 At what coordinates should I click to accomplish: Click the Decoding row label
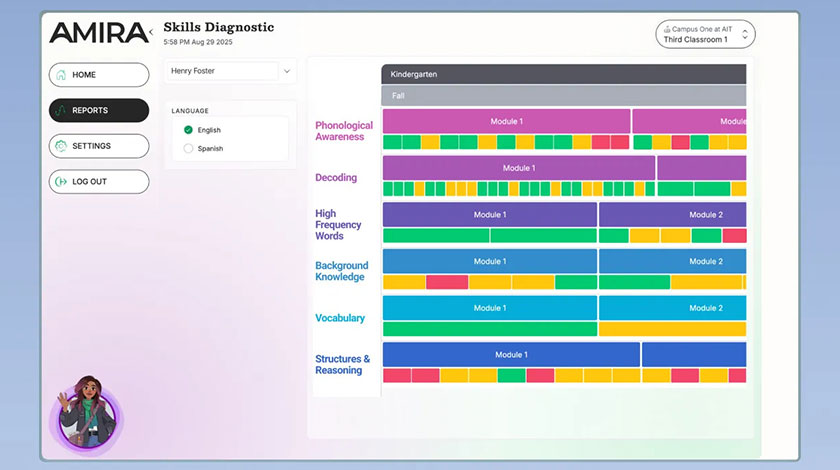pyautogui.click(x=336, y=177)
